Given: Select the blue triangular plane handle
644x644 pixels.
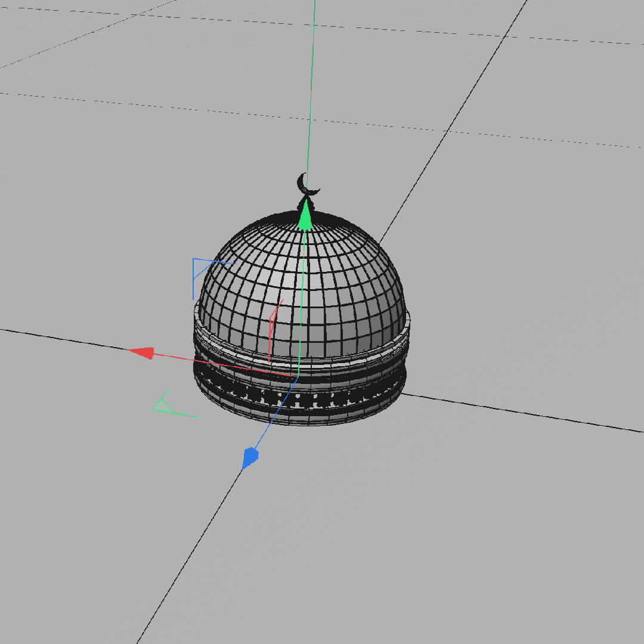Looking at the screenshot, I should [203, 271].
